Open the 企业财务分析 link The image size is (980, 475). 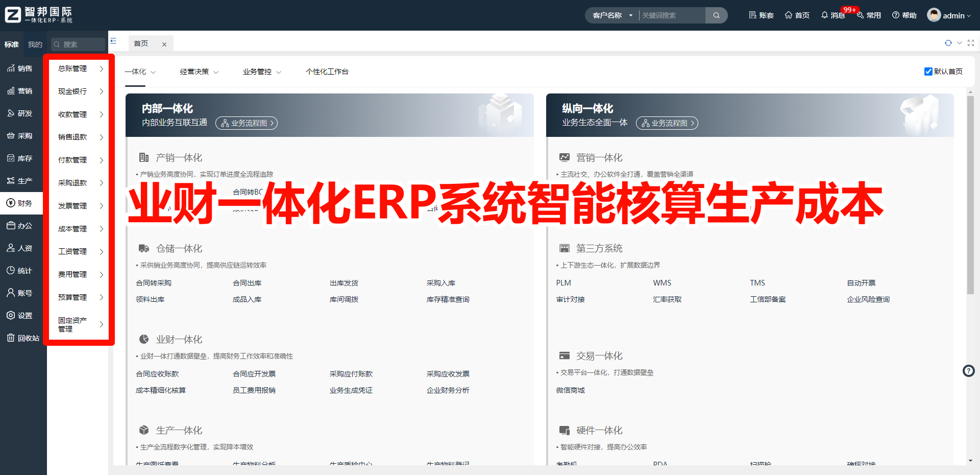point(448,390)
